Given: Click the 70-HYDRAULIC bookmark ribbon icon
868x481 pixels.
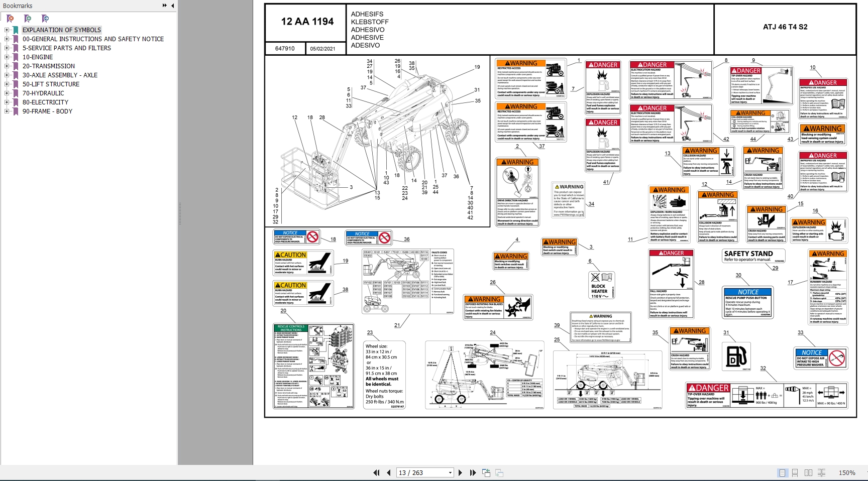Looking at the screenshot, I should (16, 93).
